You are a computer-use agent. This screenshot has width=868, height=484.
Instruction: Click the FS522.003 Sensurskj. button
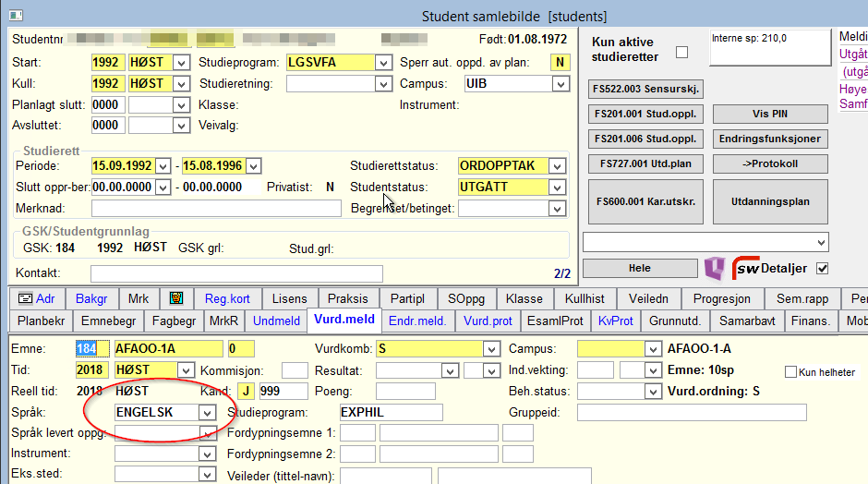point(646,90)
